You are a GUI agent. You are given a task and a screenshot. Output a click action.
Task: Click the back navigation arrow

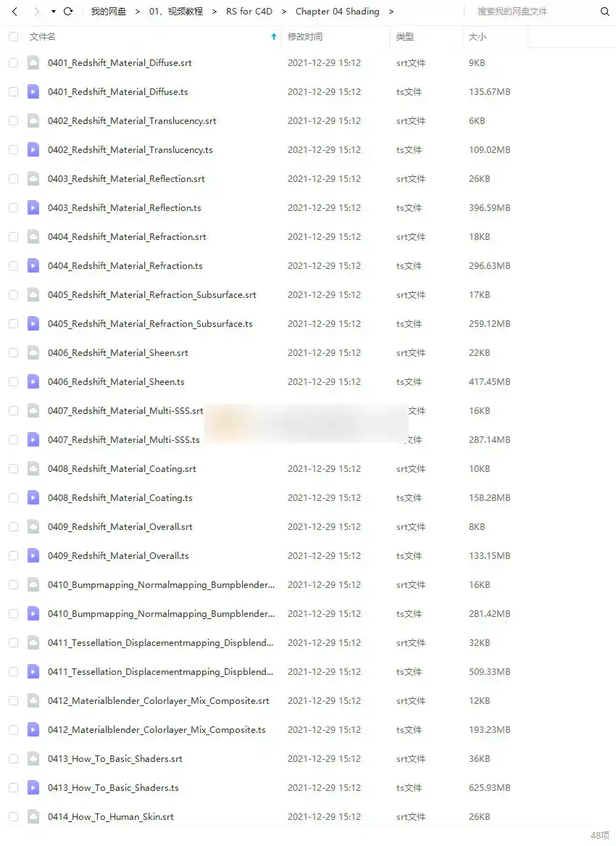click(x=14, y=12)
